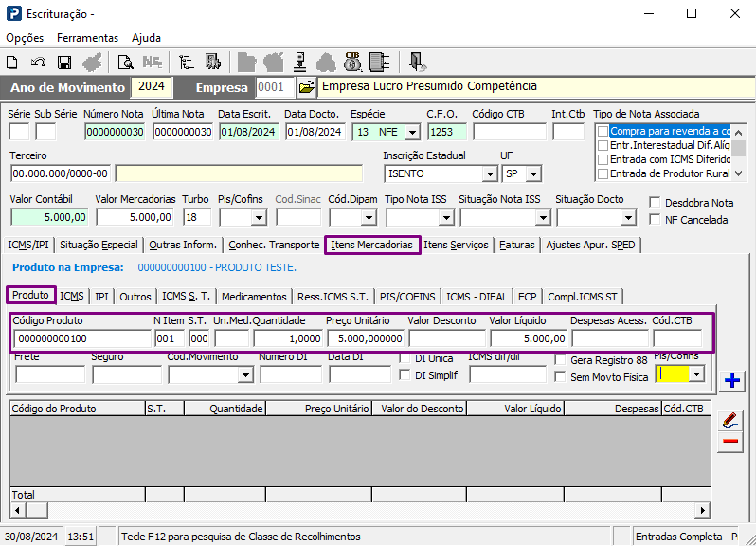Open the Ferramentas menu
The image size is (756, 546).
tap(87, 38)
